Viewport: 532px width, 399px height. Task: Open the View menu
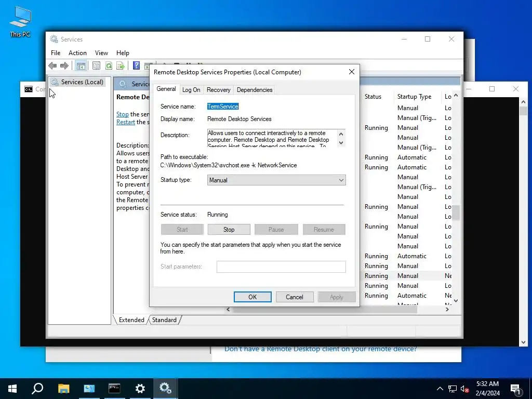(101, 53)
